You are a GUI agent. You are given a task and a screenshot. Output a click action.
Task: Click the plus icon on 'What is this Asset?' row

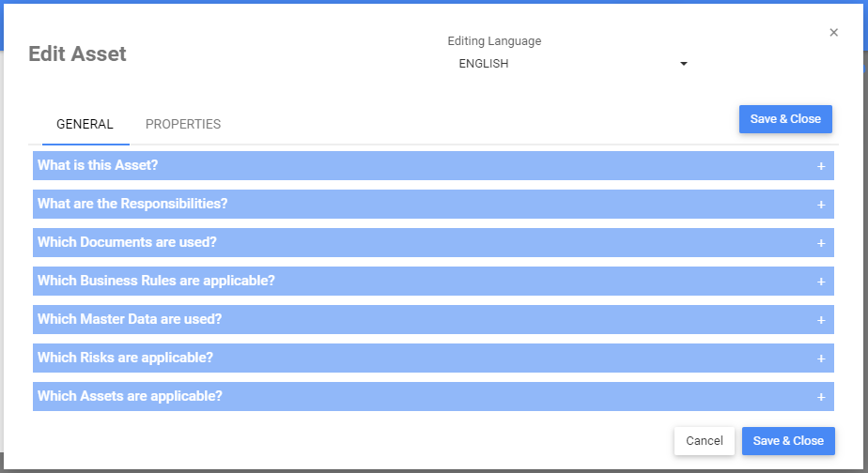[820, 166]
